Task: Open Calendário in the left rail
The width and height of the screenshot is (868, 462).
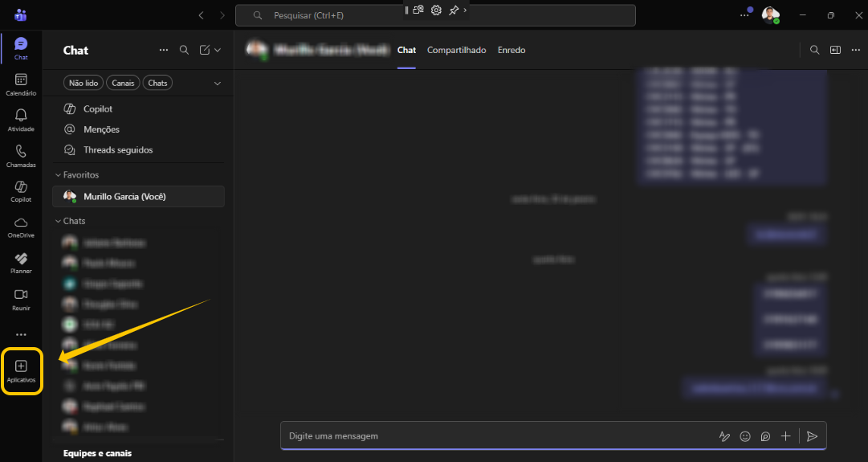Action: click(21, 84)
